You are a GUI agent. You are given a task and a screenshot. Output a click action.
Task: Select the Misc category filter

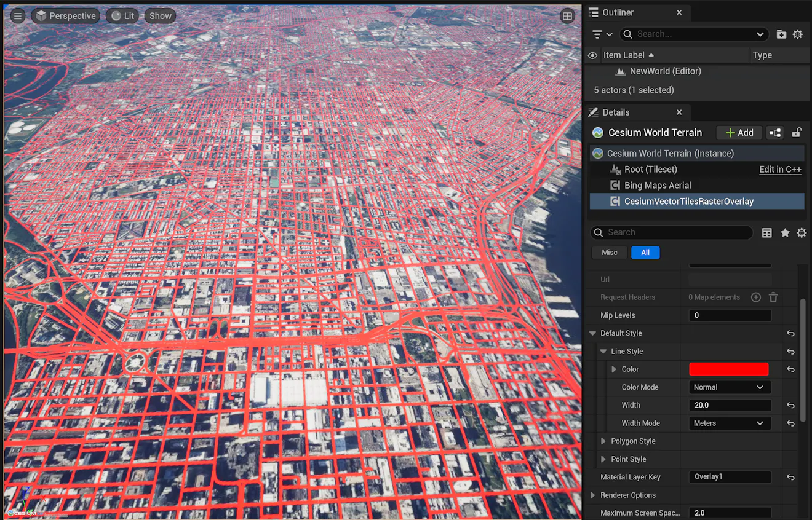[x=610, y=253]
